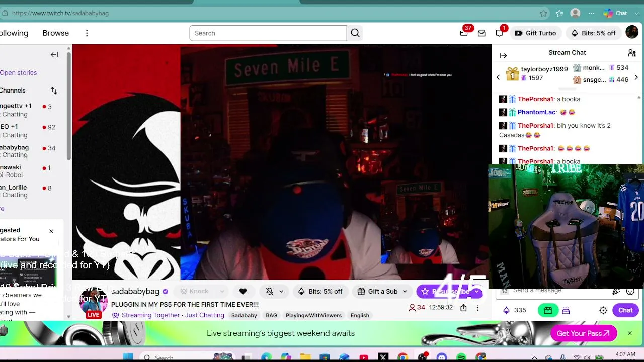This screenshot has height=362, width=644.
Task: Sort followed channels using arrows icon
Action: pyautogui.click(x=54, y=90)
